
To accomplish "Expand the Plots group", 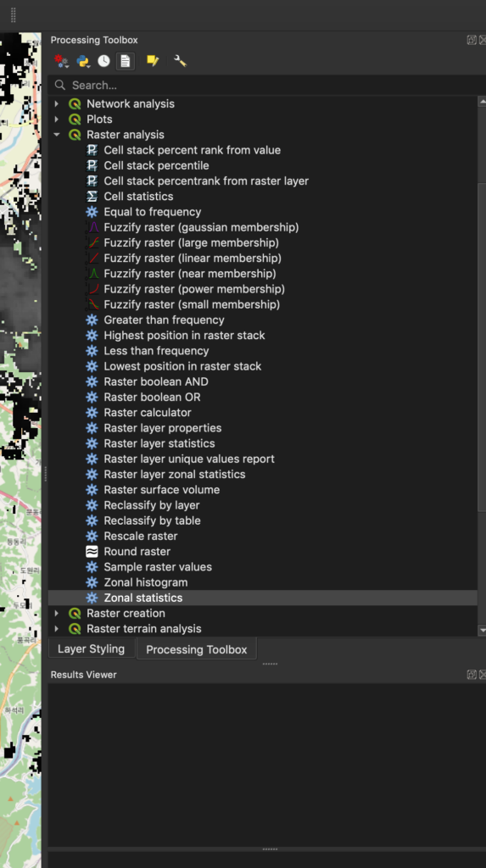I will point(57,119).
